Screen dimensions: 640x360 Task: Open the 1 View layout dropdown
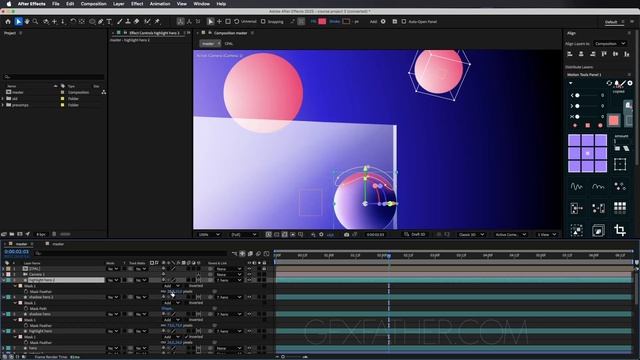pos(547,234)
